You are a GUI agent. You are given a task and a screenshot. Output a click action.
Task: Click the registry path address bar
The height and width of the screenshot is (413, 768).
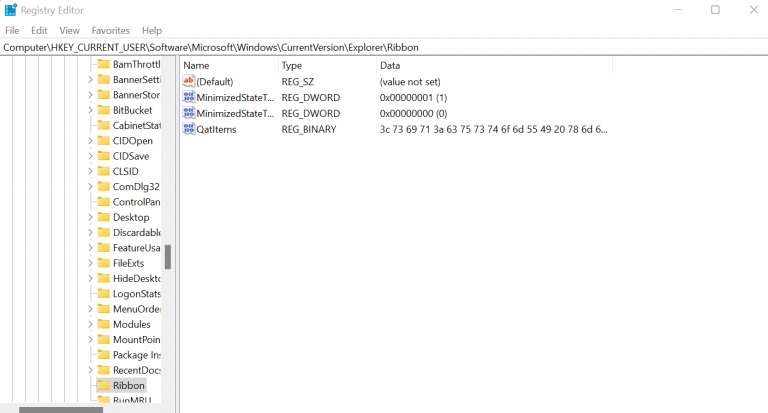(384, 48)
